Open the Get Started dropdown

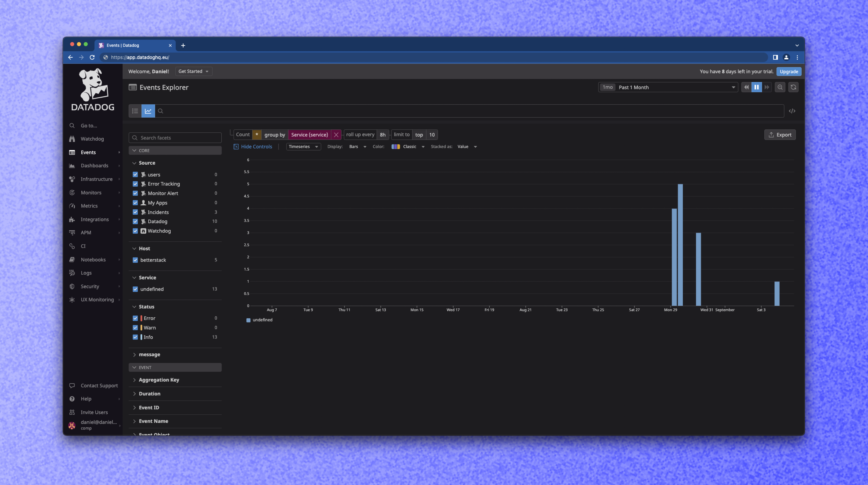pyautogui.click(x=194, y=71)
